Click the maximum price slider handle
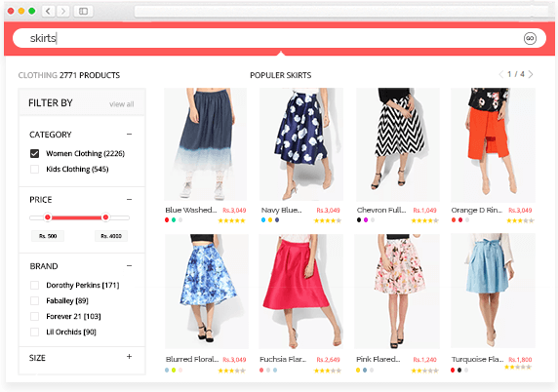The image size is (558, 392). (x=105, y=217)
